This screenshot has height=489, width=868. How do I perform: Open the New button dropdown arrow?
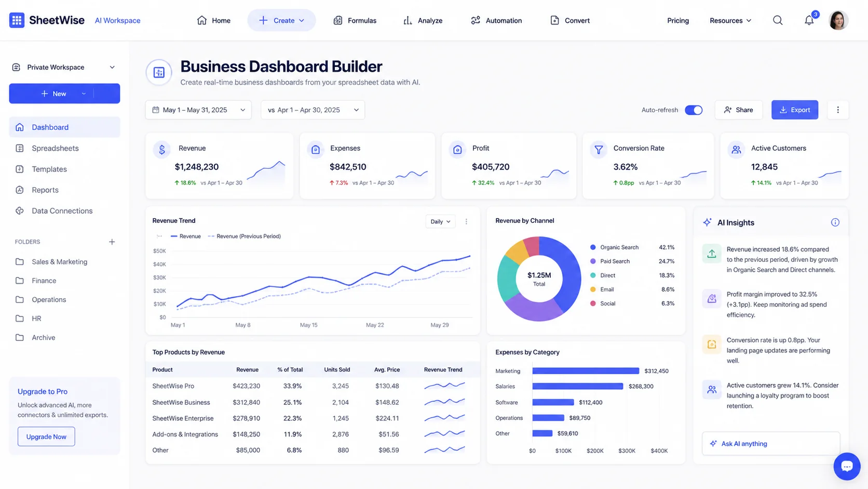point(84,94)
